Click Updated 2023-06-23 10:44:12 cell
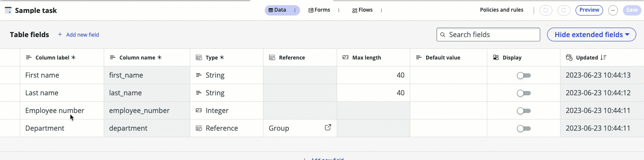Viewport: 644px width, 160px height. click(x=602, y=93)
